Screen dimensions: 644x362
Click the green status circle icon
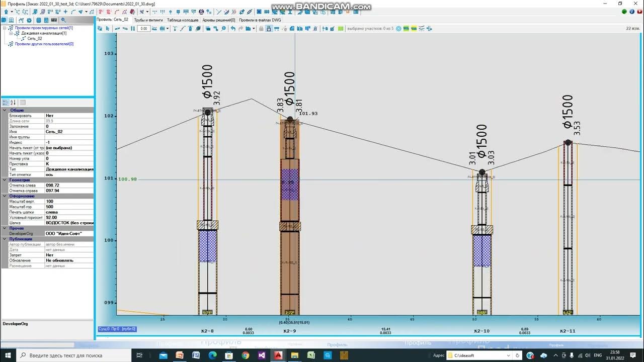(624, 11)
